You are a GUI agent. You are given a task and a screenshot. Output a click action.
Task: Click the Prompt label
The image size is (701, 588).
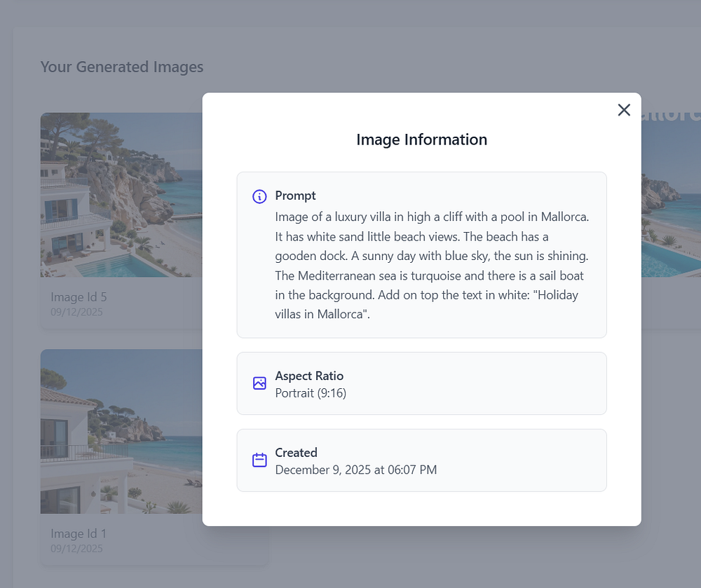296,196
